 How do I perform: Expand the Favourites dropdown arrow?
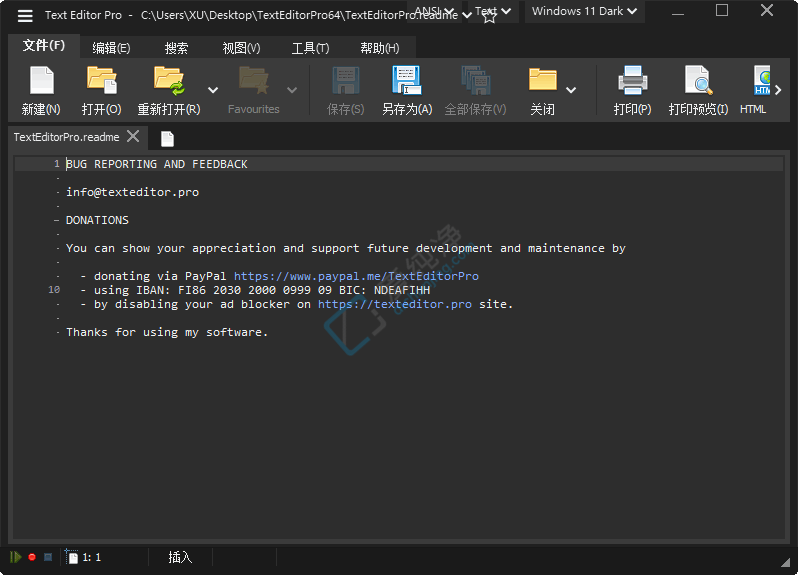pos(292,90)
